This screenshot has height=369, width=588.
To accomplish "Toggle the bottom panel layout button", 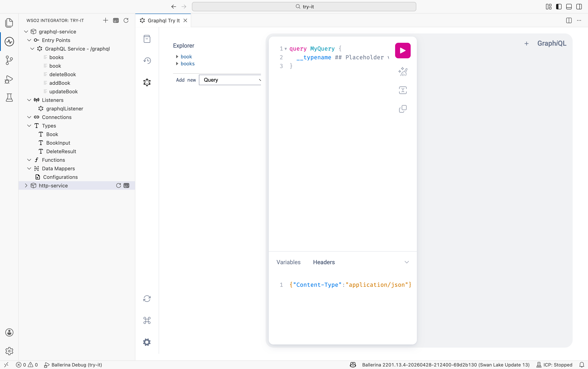I will click(x=569, y=7).
